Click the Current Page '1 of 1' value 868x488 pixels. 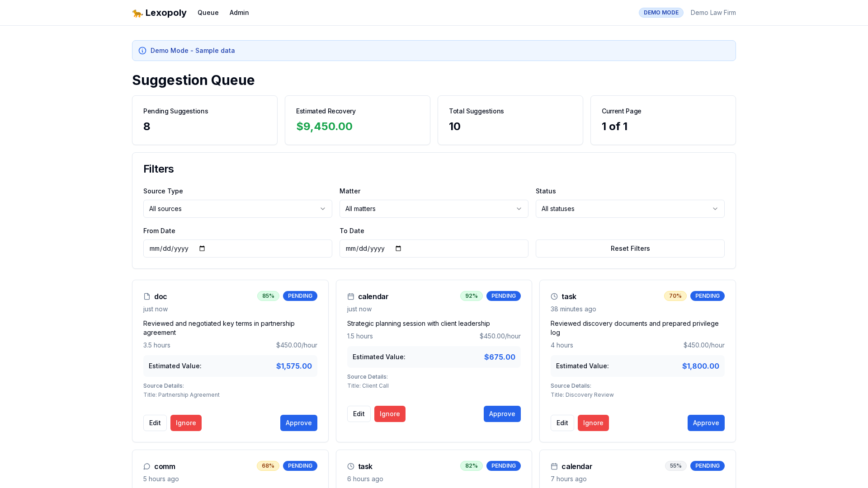(615, 127)
